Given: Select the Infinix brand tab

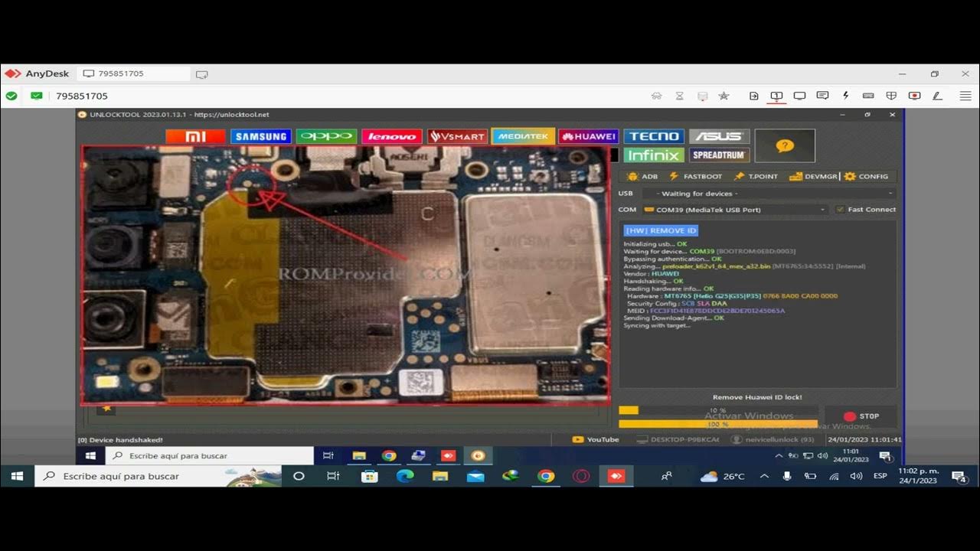Looking at the screenshot, I should pyautogui.click(x=654, y=155).
